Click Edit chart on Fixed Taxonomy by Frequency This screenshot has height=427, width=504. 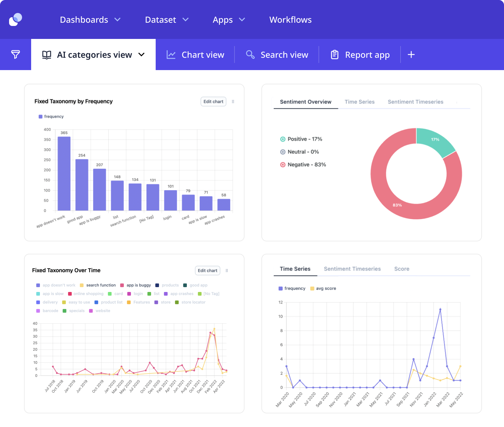point(213,102)
